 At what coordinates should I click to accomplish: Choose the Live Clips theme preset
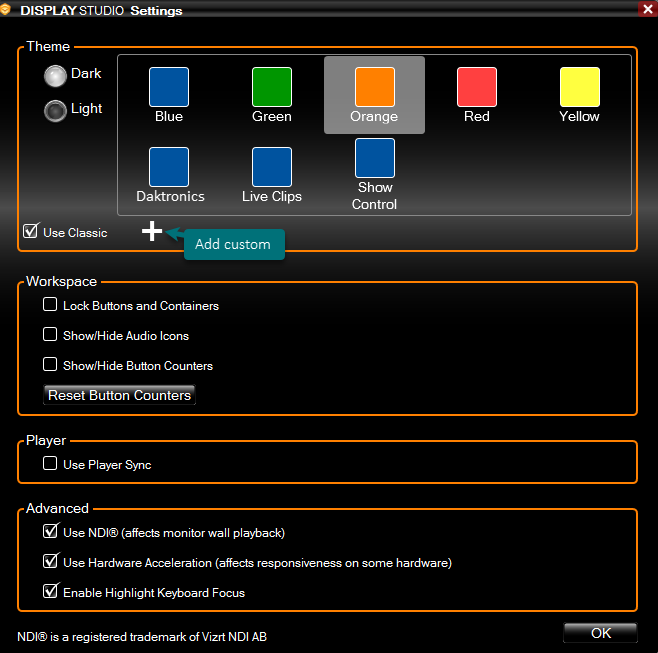[272, 168]
